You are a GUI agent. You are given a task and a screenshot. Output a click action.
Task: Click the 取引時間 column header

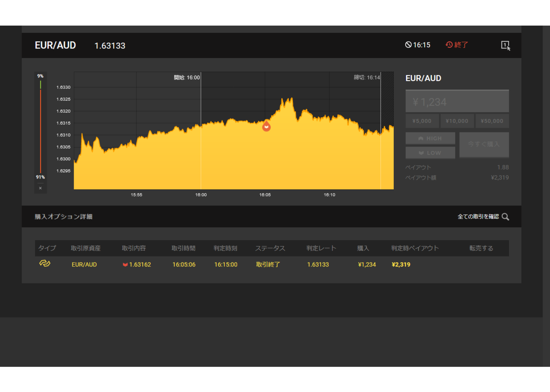coord(184,248)
